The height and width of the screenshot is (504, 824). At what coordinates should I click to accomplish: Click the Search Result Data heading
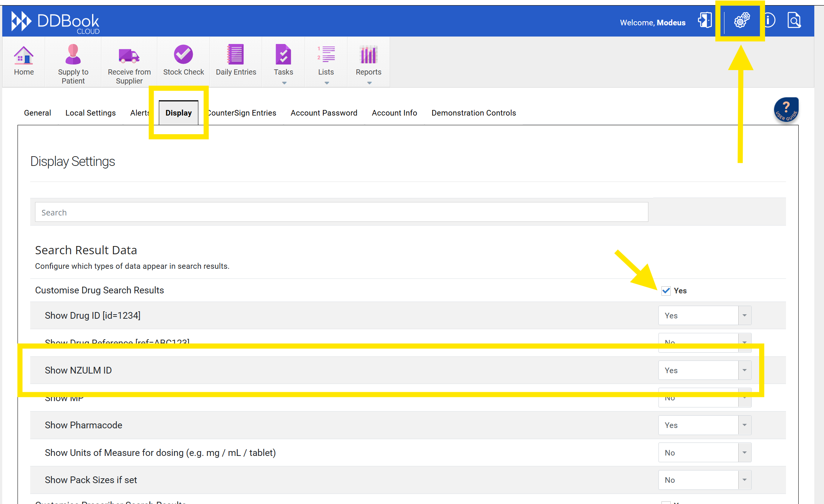tap(86, 250)
